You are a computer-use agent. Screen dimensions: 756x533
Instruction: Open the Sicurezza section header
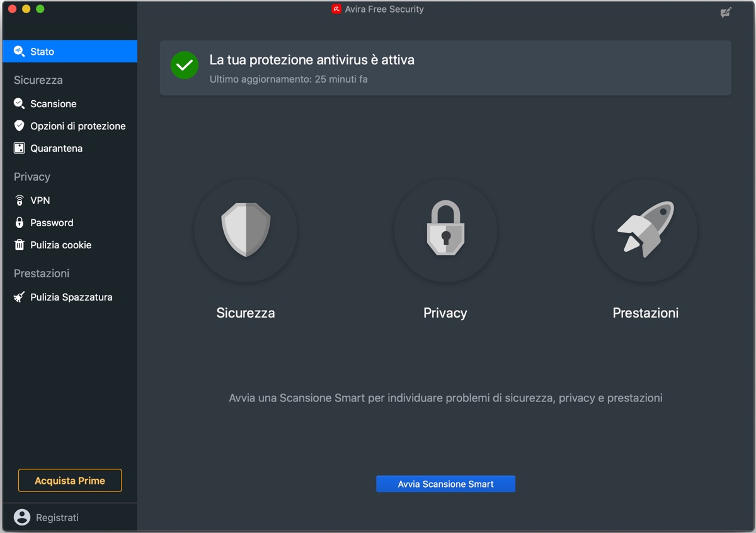point(38,80)
